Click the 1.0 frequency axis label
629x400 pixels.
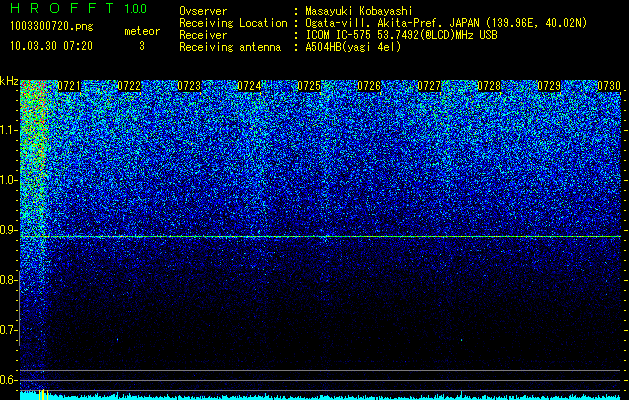coord(9,181)
